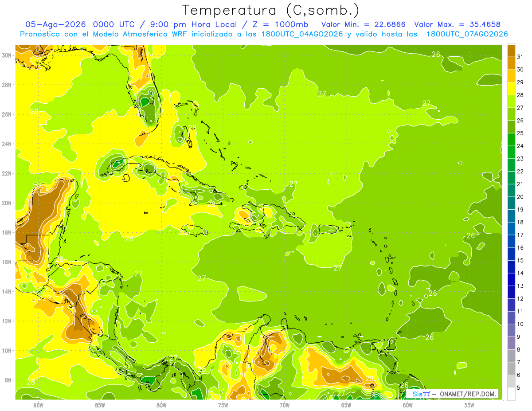Click the 65W longitude axis label

tap(346, 405)
